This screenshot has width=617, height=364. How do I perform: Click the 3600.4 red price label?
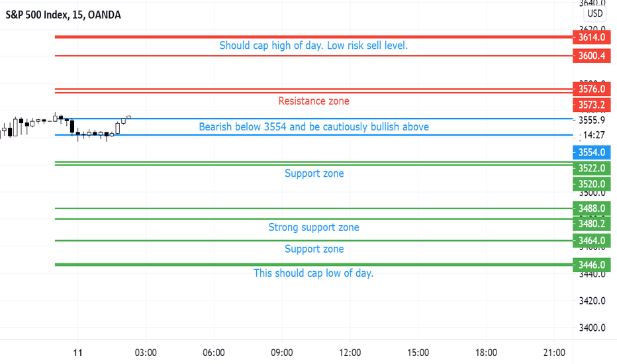(591, 56)
